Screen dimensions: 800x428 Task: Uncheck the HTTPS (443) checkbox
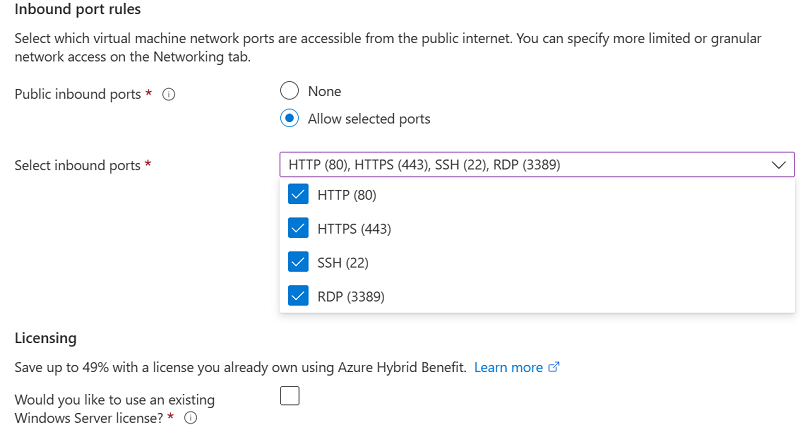(298, 228)
